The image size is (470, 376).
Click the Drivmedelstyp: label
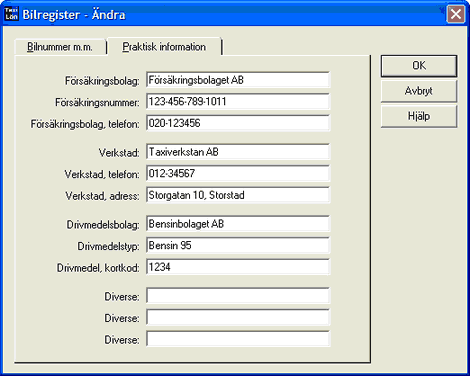click(108, 247)
